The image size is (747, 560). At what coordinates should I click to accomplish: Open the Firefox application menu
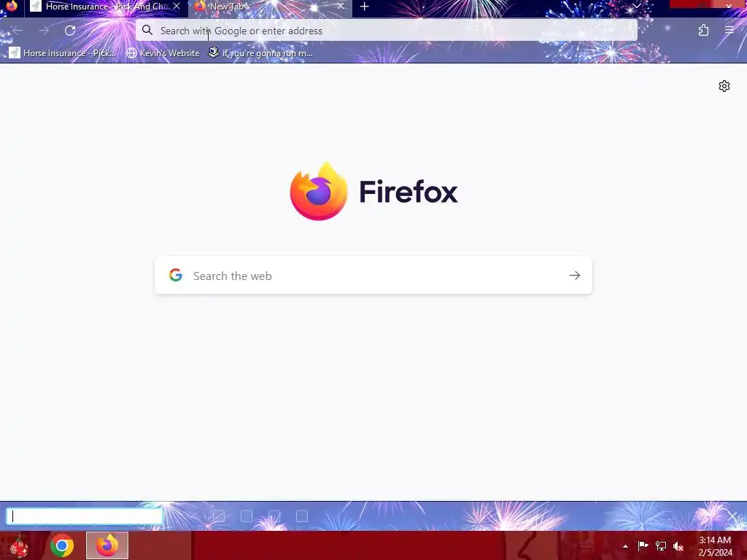tap(729, 31)
